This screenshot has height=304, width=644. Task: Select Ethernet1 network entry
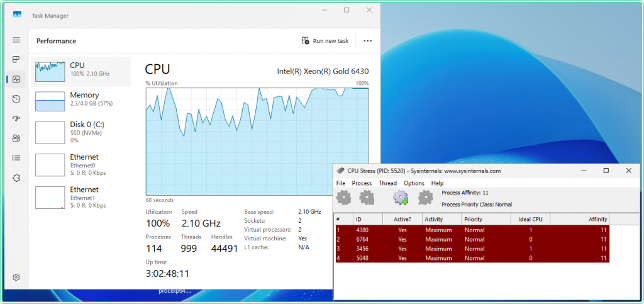tap(81, 197)
